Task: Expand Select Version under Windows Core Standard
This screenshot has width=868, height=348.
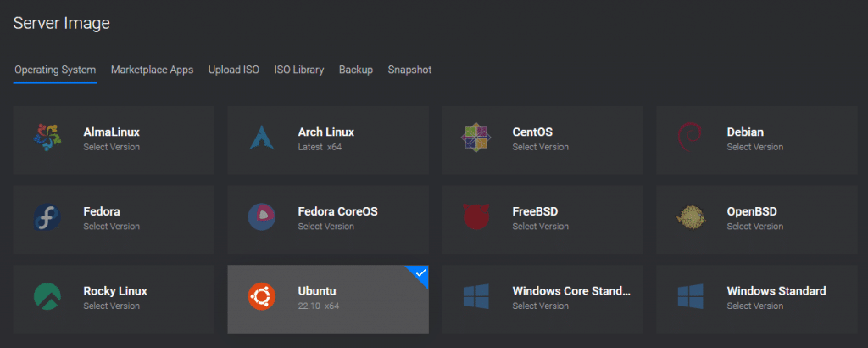Action: coord(540,306)
